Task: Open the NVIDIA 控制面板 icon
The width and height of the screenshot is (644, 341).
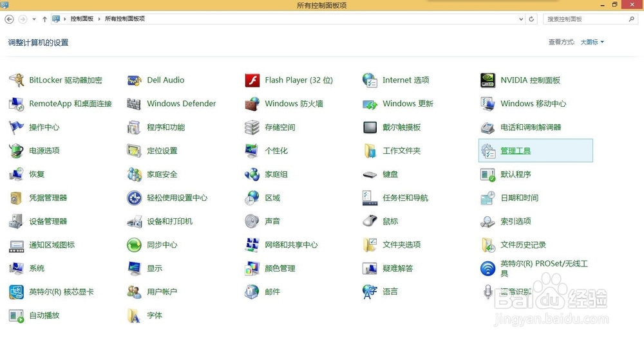Action: tap(488, 80)
